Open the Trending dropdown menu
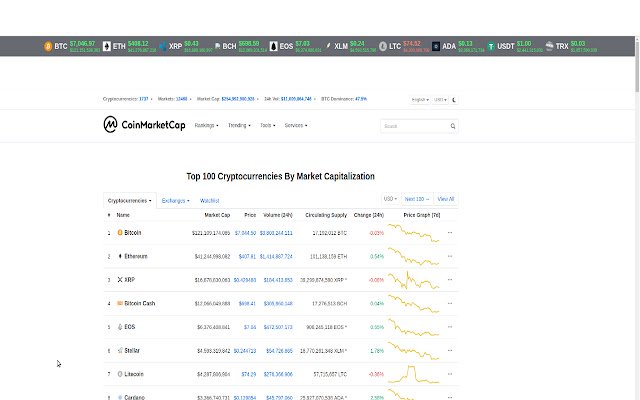Image resolution: width=640 pixels, height=400 pixels. (239, 125)
